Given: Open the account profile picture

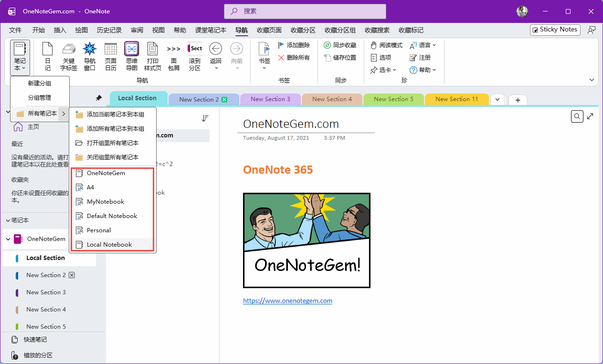Looking at the screenshot, I should (x=522, y=11).
